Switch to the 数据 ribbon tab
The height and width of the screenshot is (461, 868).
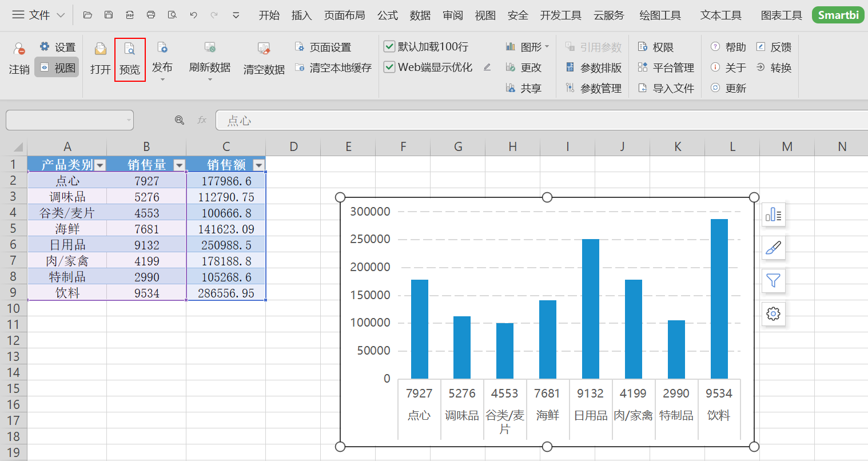(x=420, y=15)
